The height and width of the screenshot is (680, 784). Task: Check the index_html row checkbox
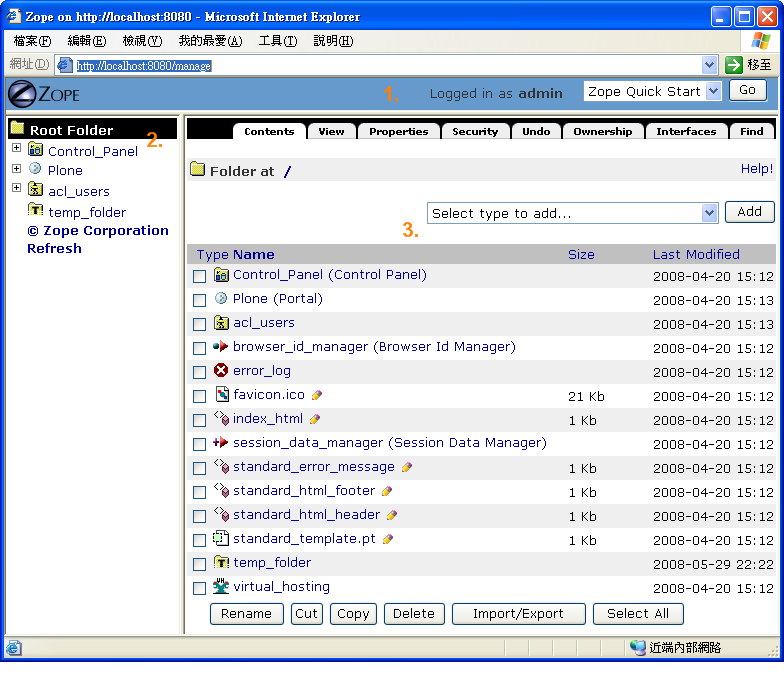[200, 420]
